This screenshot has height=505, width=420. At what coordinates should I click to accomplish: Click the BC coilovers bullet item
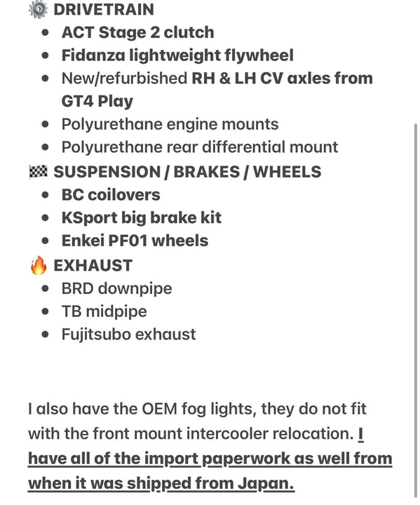click(x=111, y=195)
